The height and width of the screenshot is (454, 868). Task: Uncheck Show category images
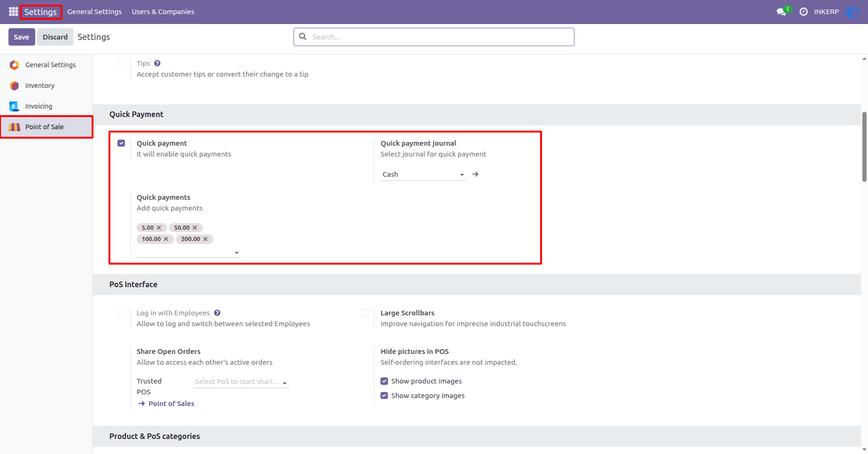coord(384,396)
